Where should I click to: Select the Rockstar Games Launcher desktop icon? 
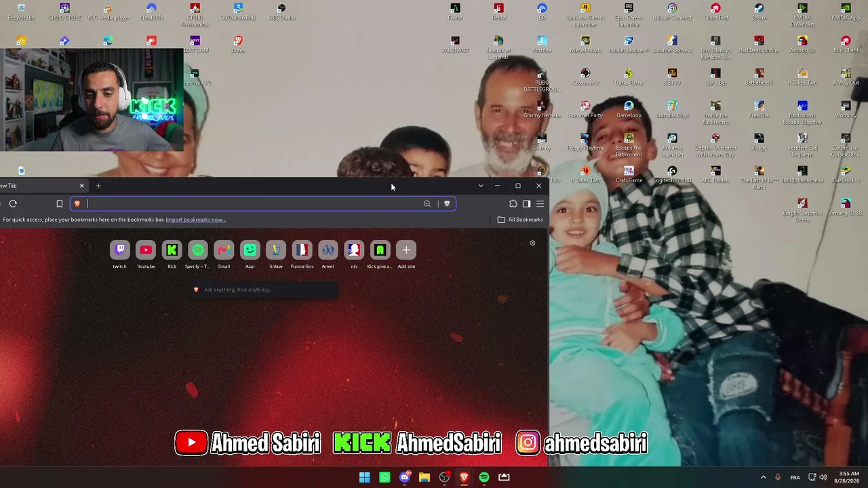(585, 15)
